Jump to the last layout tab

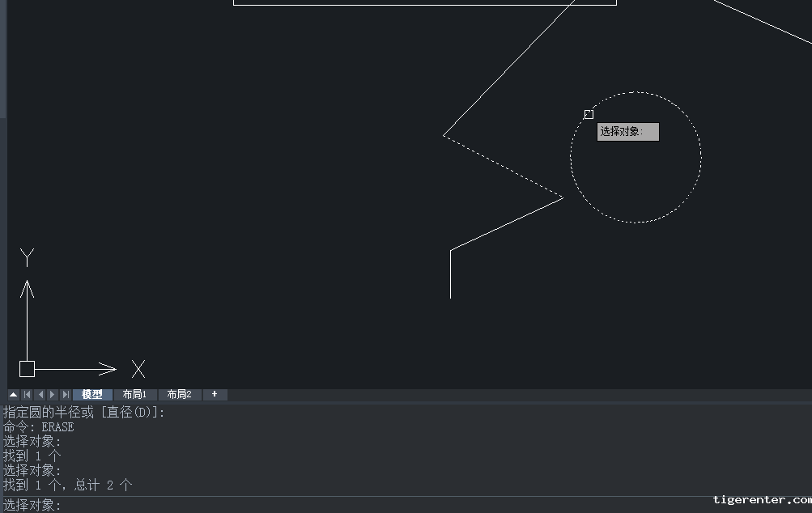pyautogui.click(x=66, y=395)
